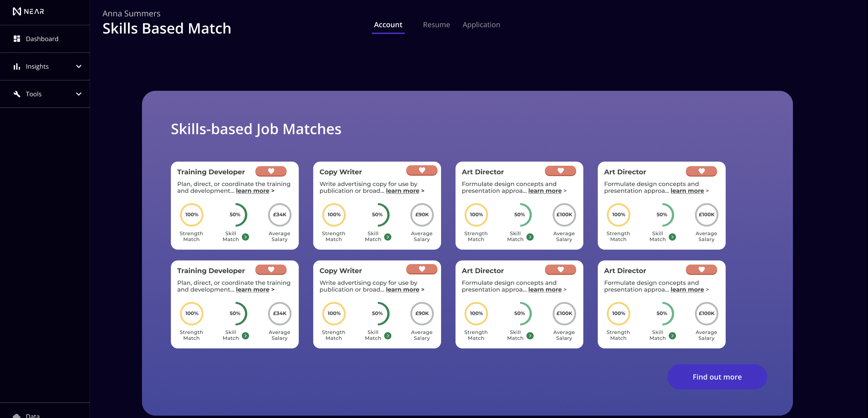The image size is (868, 418).
Task: Click 100% Strength Match ring on top Copy Writer
Action: (x=334, y=214)
